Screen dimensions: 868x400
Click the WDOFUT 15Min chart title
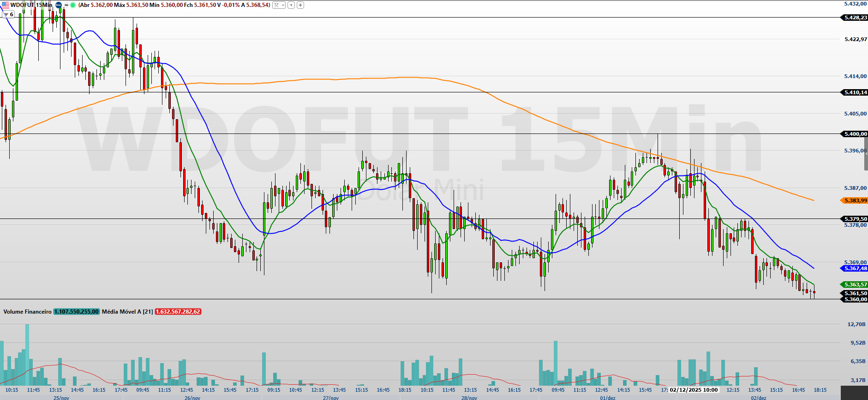[x=31, y=5]
